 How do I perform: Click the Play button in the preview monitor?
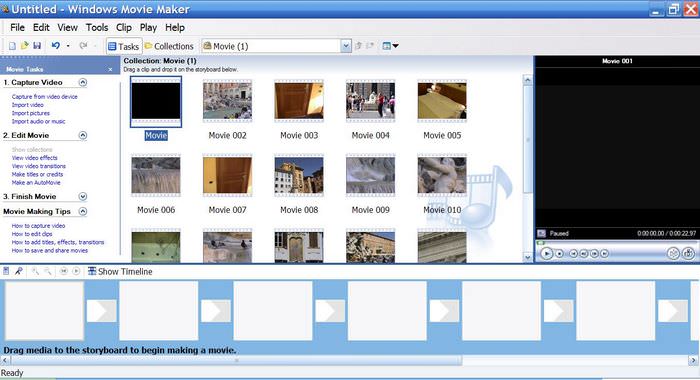pyautogui.click(x=546, y=254)
